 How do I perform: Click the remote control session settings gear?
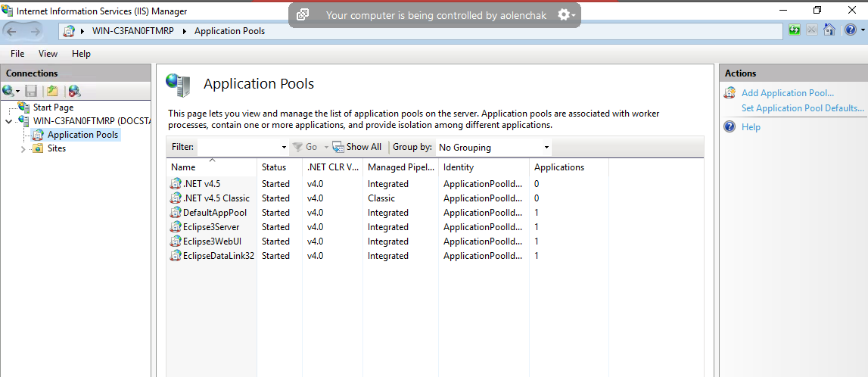tap(564, 15)
